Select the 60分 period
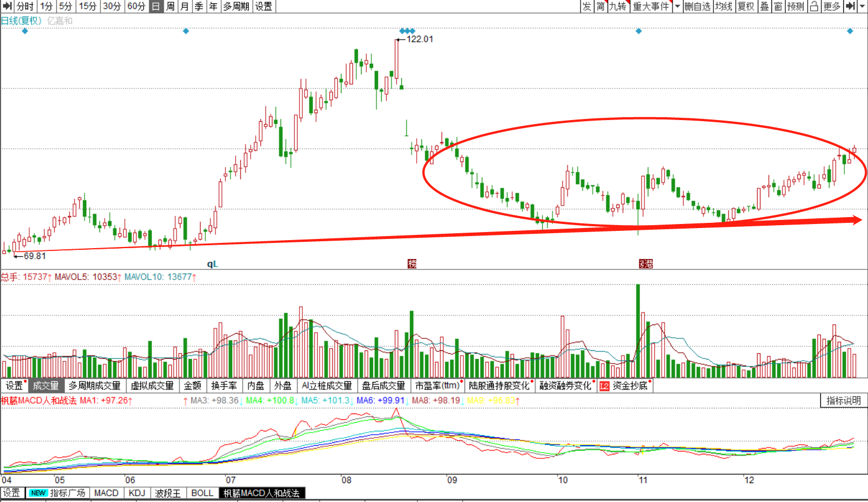This screenshot has width=868, height=502. 136,6
